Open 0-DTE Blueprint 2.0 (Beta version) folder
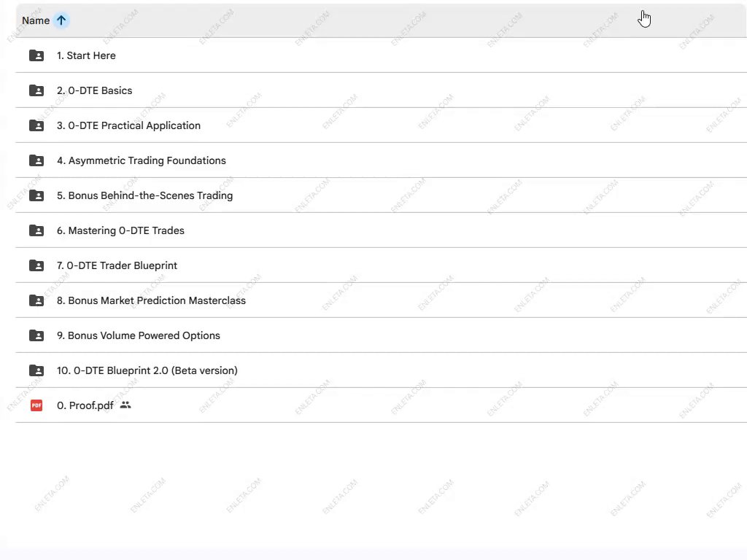This screenshot has width=747, height=560. pos(147,370)
